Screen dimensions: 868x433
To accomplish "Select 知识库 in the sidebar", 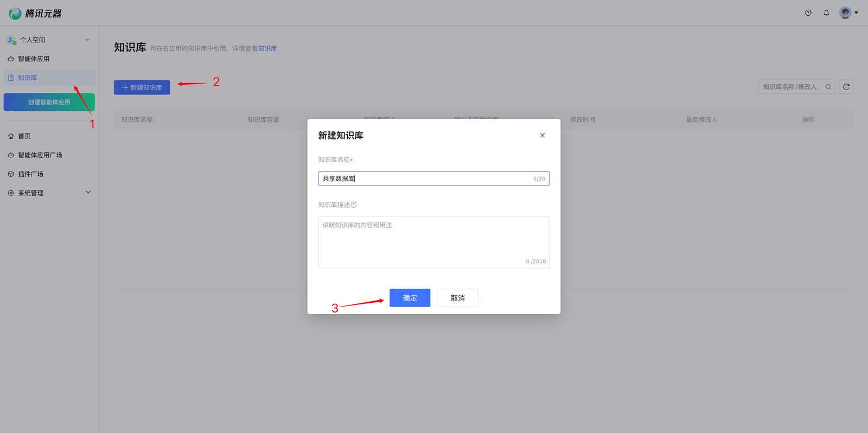I will click(28, 78).
